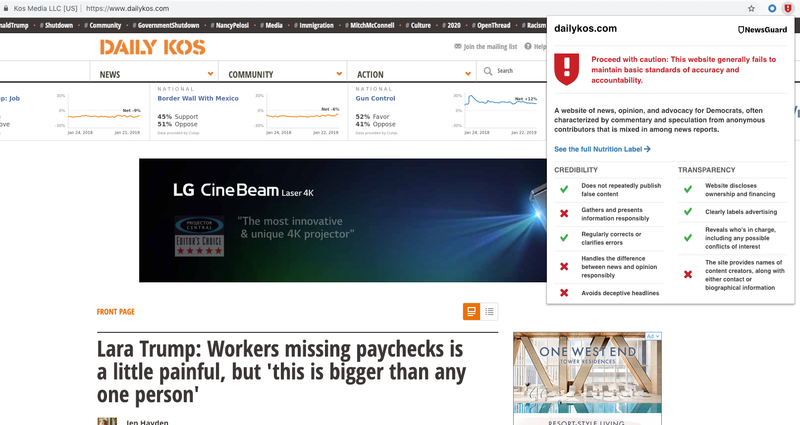The image size is (800, 425).
Task: Click the mailing list envelope icon
Action: coord(458,46)
